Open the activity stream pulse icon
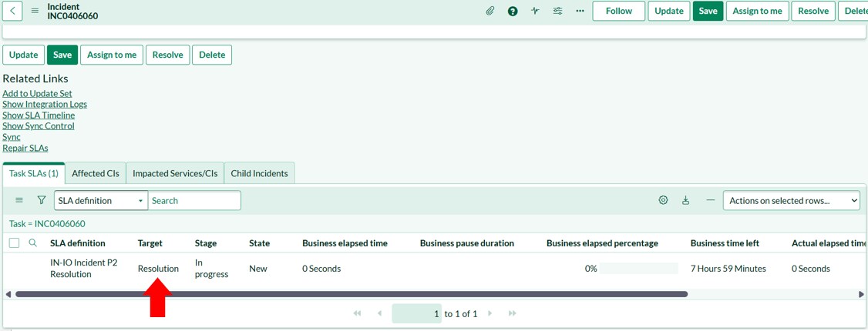Screen dimensions: 868x331 (x=535, y=11)
